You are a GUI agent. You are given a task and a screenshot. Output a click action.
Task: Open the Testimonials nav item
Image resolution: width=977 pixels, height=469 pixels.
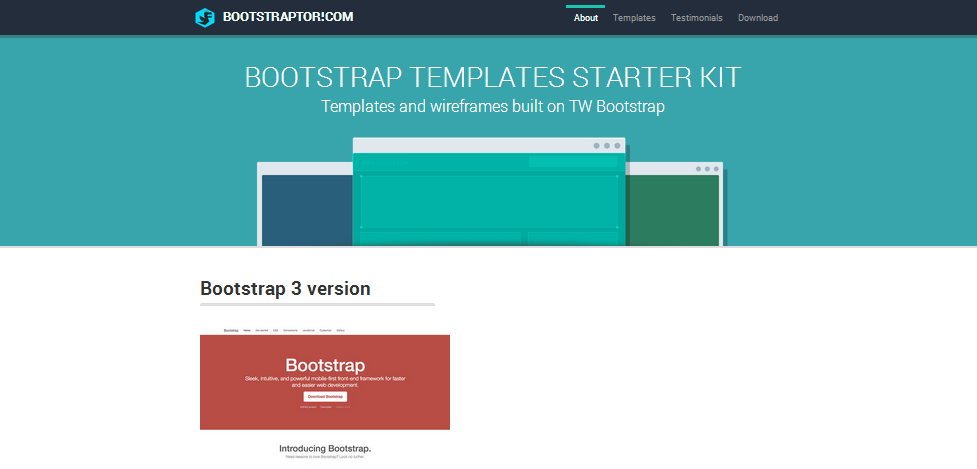pos(697,18)
